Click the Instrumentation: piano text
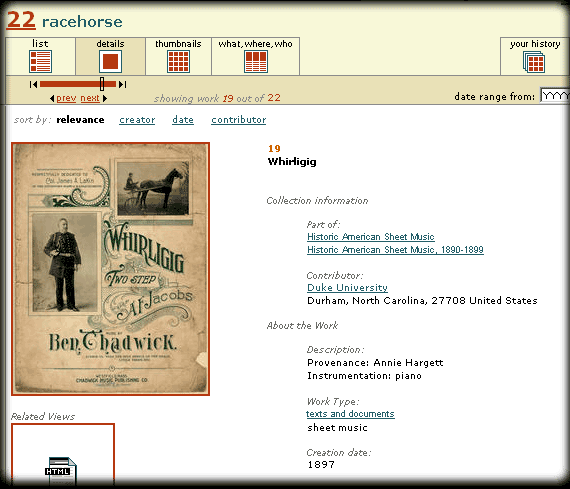This screenshot has width=570, height=489. pos(364,376)
